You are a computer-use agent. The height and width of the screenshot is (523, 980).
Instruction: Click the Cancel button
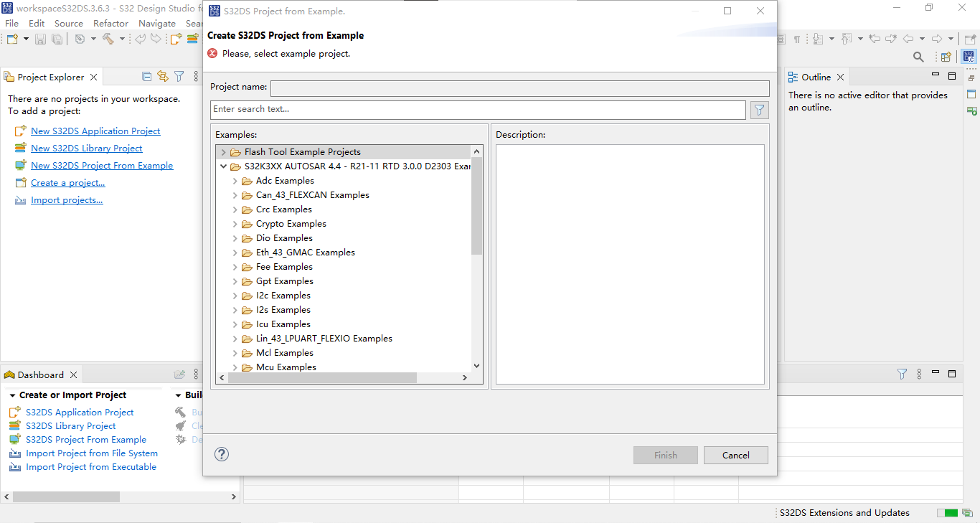736,455
